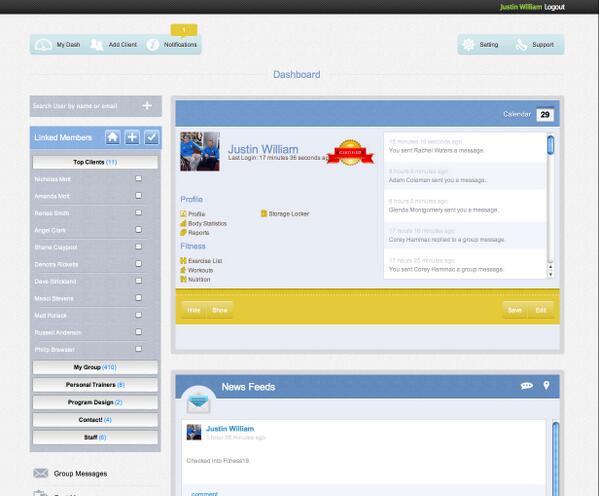
Task: Select Add Client in the top nav
Action: [123, 45]
